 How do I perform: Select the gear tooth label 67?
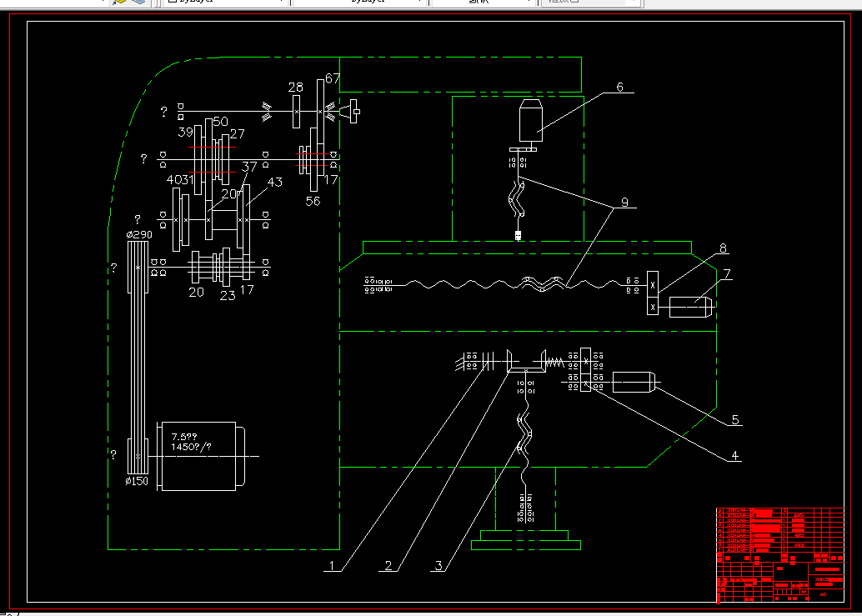[x=333, y=78]
